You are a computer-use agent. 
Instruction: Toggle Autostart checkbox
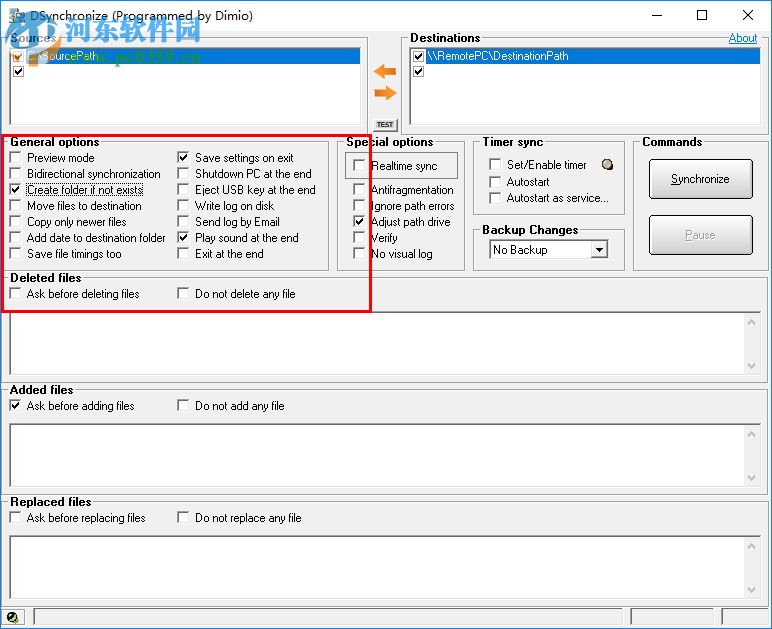[495, 182]
